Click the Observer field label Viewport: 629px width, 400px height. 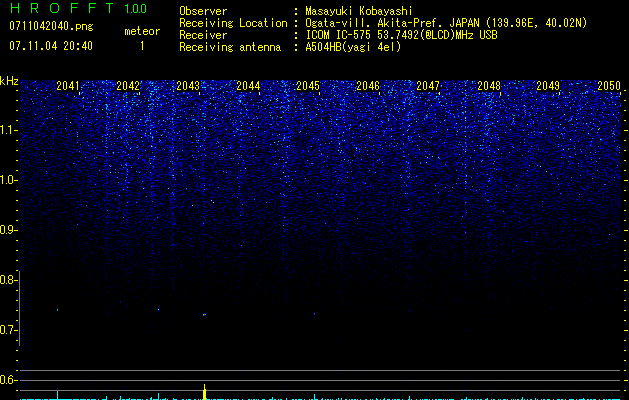coord(203,11)
